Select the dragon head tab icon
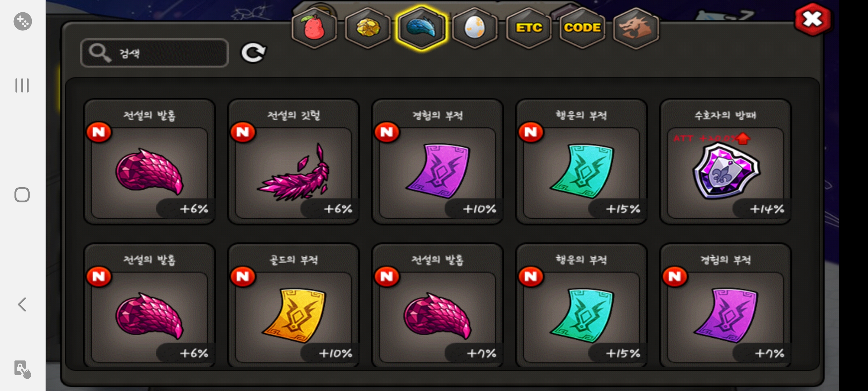This screenshot has width=868, height=391. 635,28
